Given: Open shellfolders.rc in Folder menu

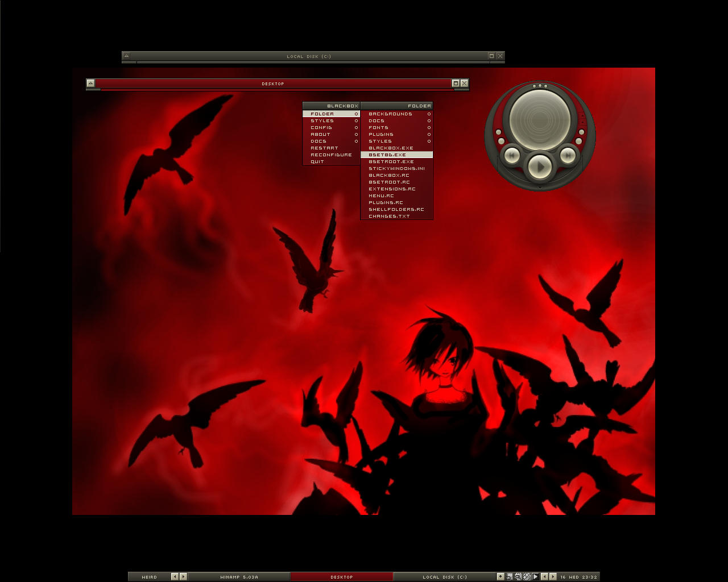Looking at the screenshot, I should (x=396, y=209).
